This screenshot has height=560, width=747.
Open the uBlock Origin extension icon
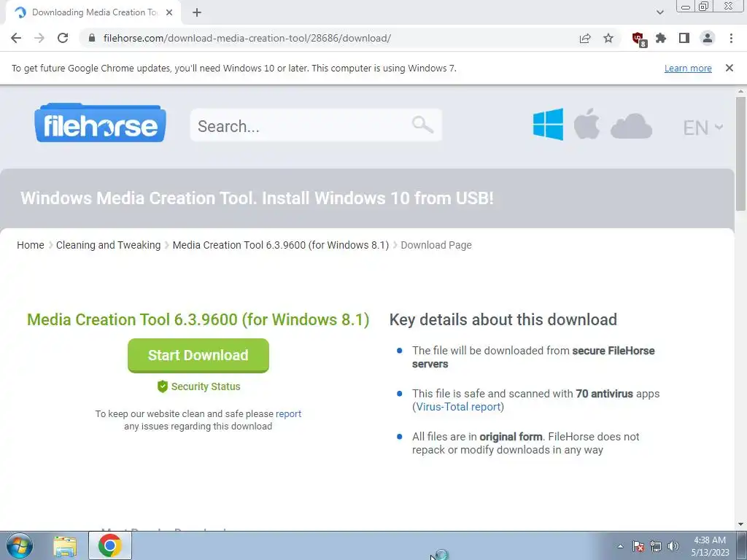pyautogui.click(x=639, y=39)
